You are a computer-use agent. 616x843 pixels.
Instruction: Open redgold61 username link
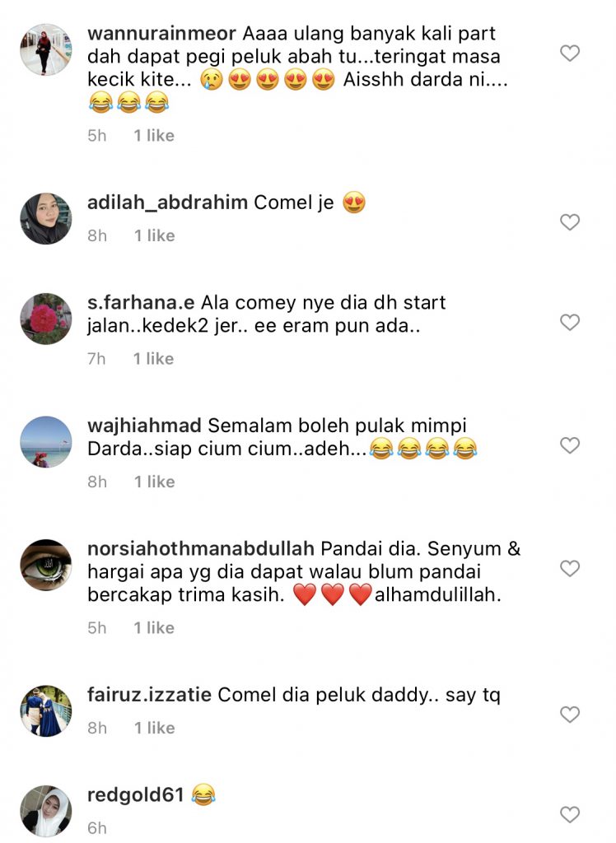[136, 794]
